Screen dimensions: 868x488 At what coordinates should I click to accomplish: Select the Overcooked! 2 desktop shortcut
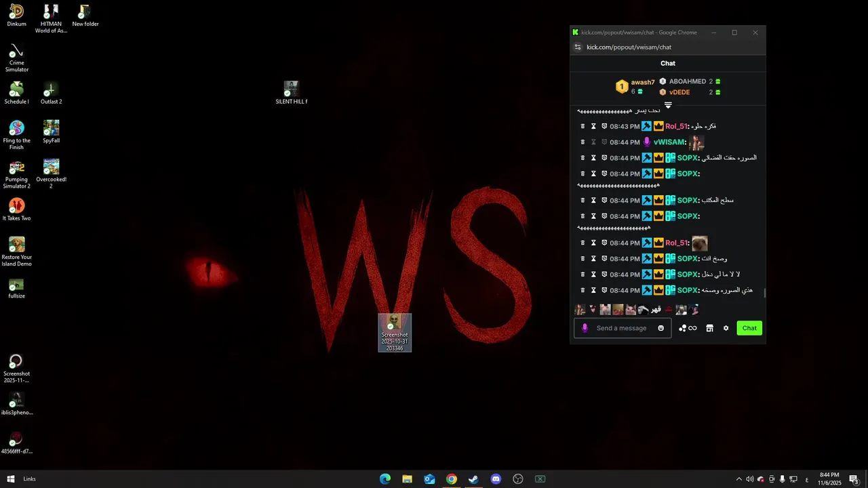[x=51, y=174]
